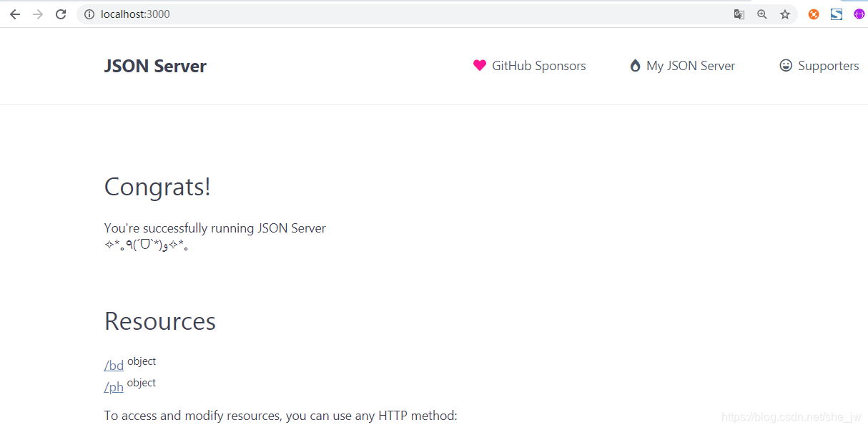Click "You're successfully running JSON Server" text
This screenshot has height=430, width=868.
215,228
